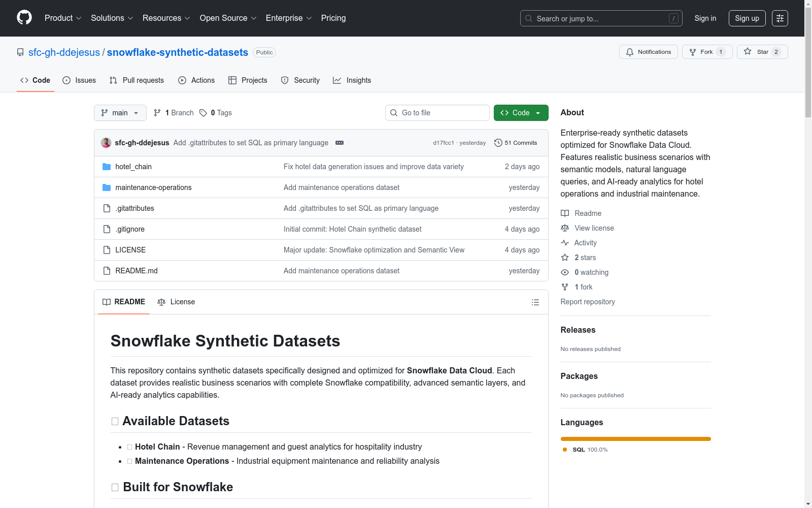Expand the Open Source menu
812x508 pixels.
pos(228,18)
